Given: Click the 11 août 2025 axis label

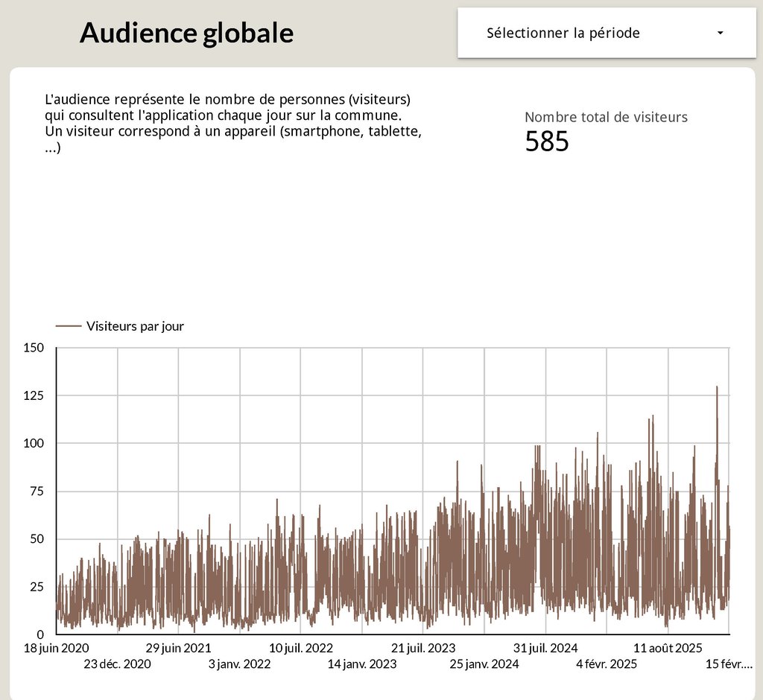Looking at the screenshot, I should (668, 648).
